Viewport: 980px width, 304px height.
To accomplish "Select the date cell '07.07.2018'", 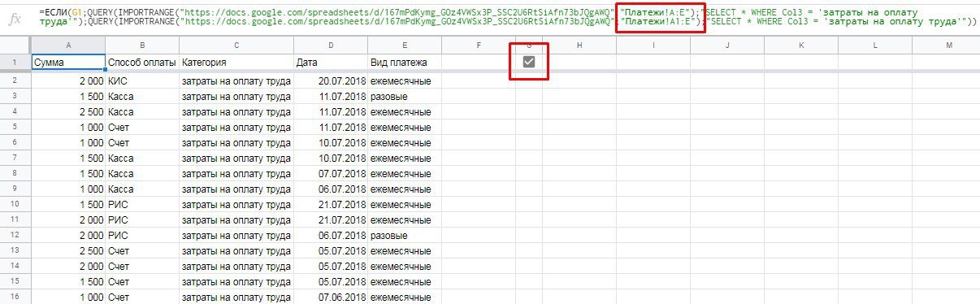I will (x=331, y=173).
